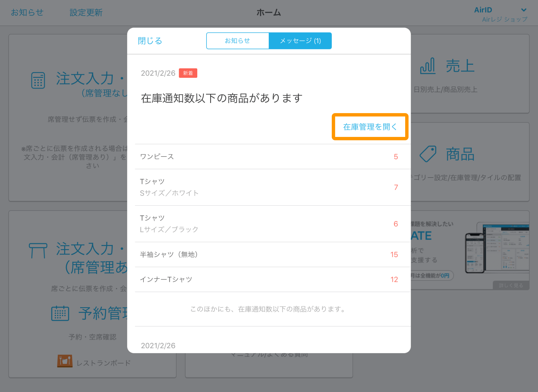Open inventory management via 在庫管理を開く
Screen dimensions: 538x392
pos(370,127)
